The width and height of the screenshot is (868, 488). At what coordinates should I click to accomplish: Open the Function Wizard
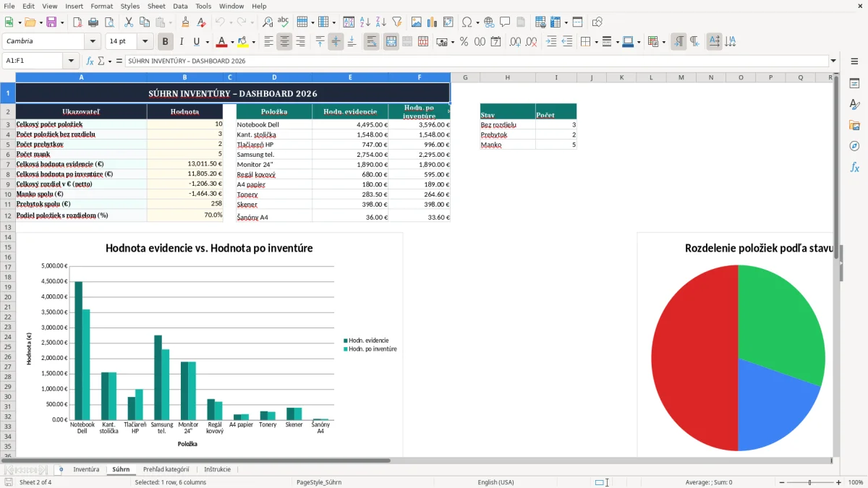90,61
